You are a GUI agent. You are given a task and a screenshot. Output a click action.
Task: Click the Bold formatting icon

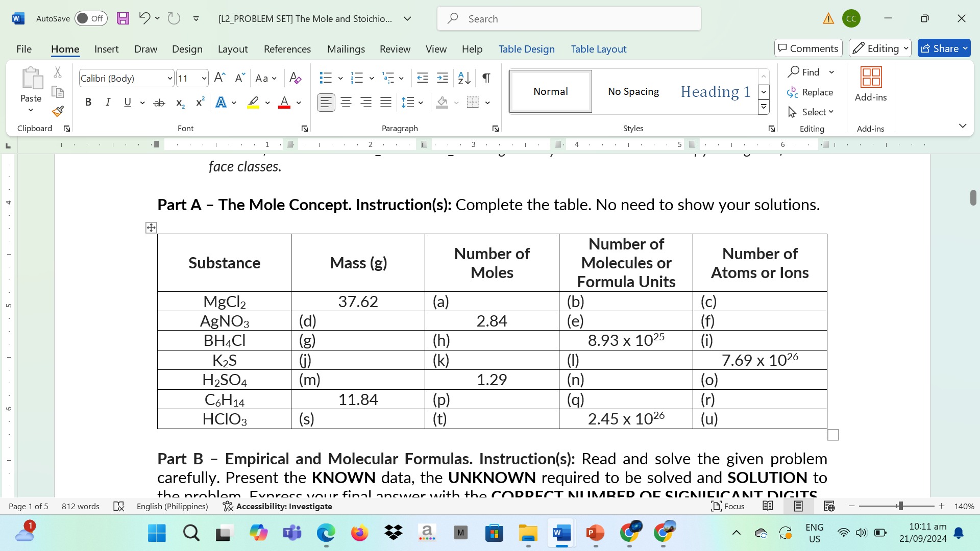pos(88,102)
